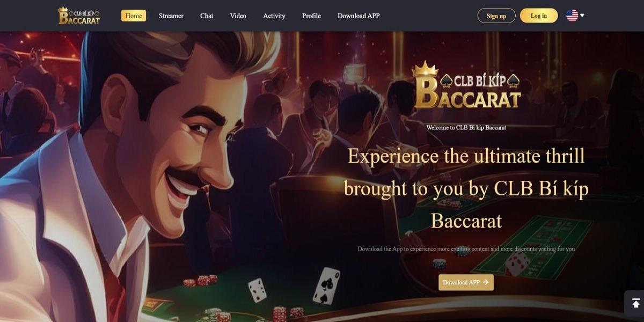644x322 pixels.
Task: Select Video in the navigation bar
Action: pyautogui.click(x=238, y=16)
